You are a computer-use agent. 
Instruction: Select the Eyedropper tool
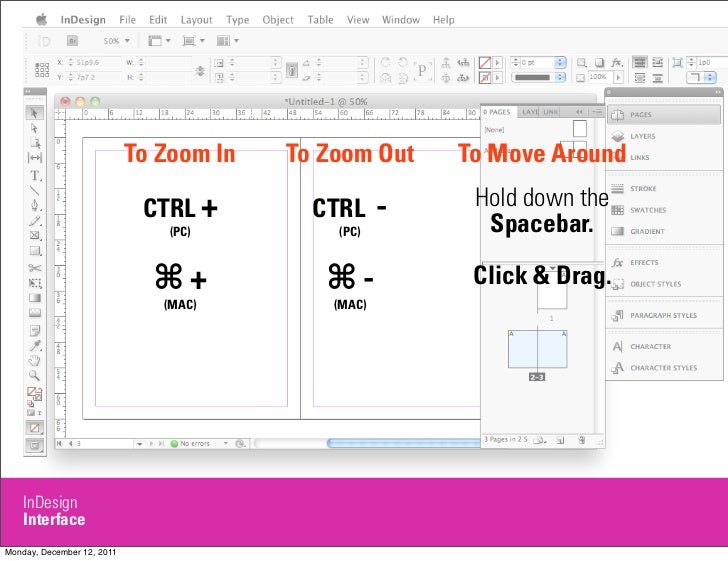[x=35, y=345]
